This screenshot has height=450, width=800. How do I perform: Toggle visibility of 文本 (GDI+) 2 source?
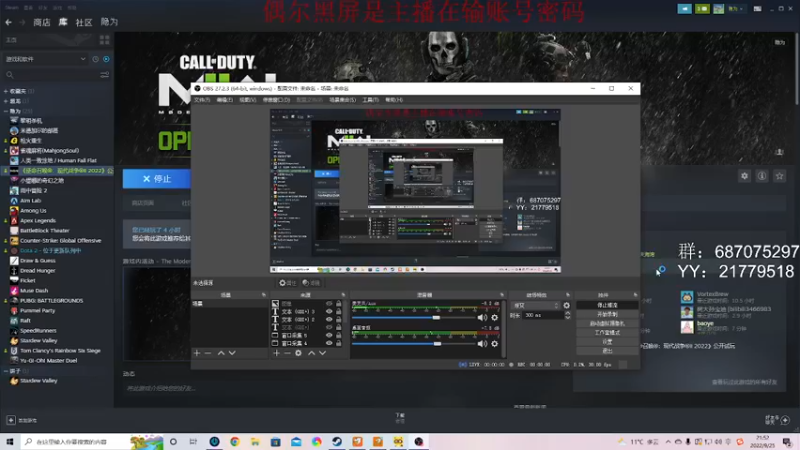pyautogui.click(x=329, y=319)
